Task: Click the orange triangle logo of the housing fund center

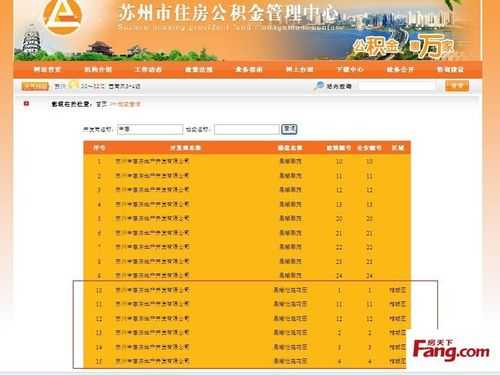Action: point(62,16)
